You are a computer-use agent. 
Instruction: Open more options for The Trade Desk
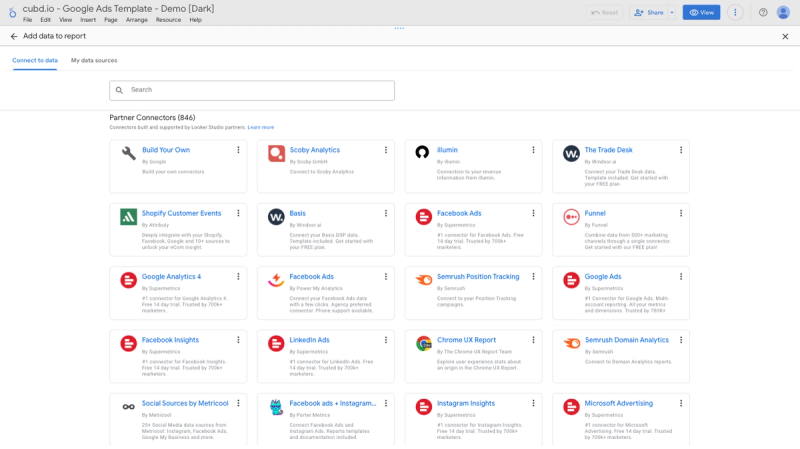point(681,150)
